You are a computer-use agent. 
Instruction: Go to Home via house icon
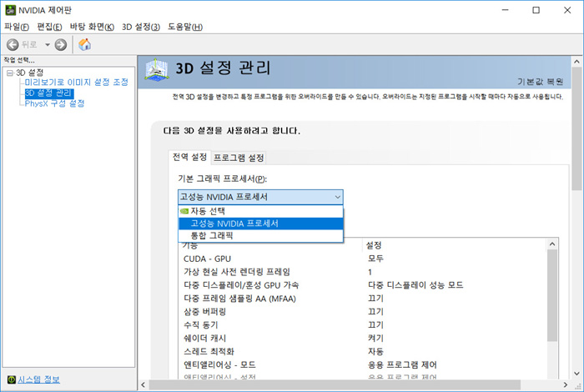(x=84, y=44)
